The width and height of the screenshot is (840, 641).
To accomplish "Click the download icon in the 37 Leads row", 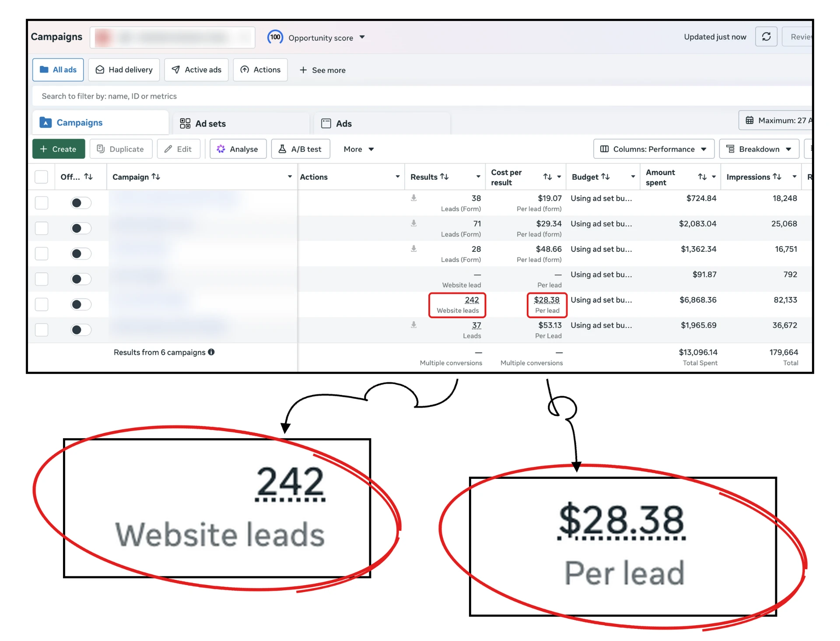I will pyautogui.click(x=413, y=325).
